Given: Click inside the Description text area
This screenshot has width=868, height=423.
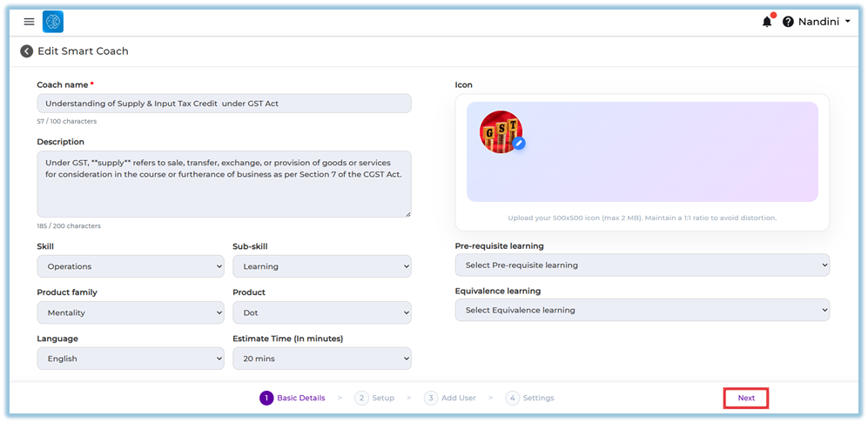Looking at the screenshot, I should click(224, 184).
